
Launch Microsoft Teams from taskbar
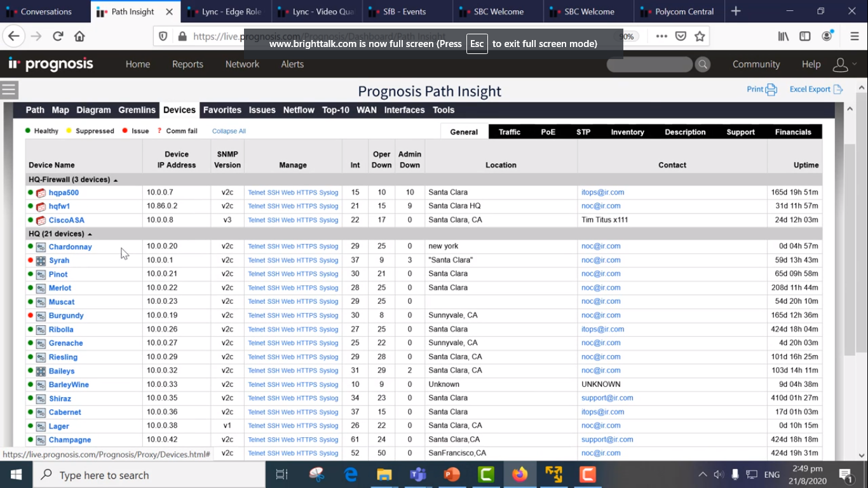click(417, 475)
